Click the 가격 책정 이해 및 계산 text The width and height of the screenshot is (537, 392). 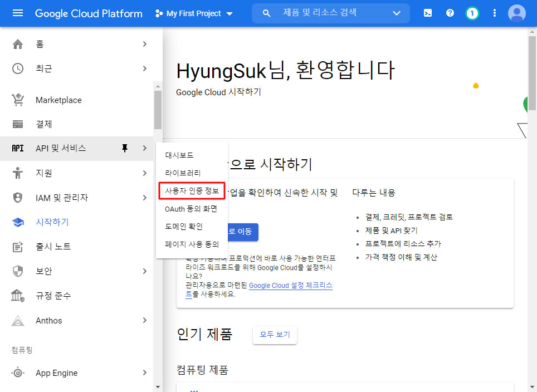(x=401, y=257)
